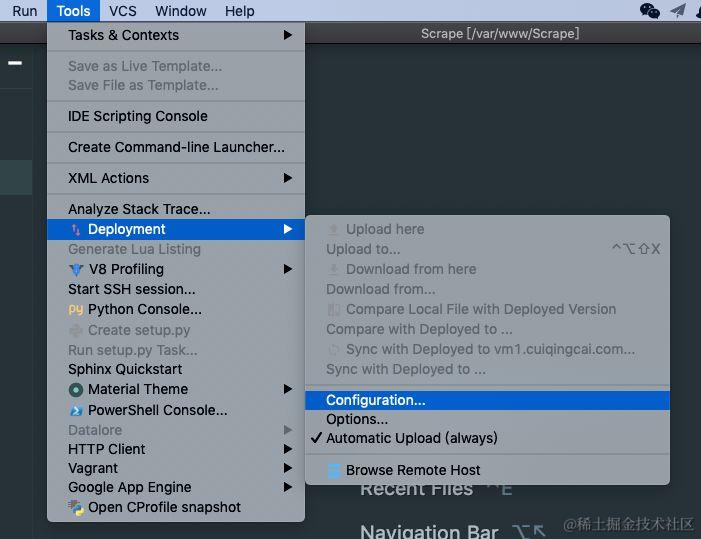Image resolution: width=701 pixels, height=539 pixels.
Task: Start SSH session from Tools menu
Action: [x=176, y=289]
